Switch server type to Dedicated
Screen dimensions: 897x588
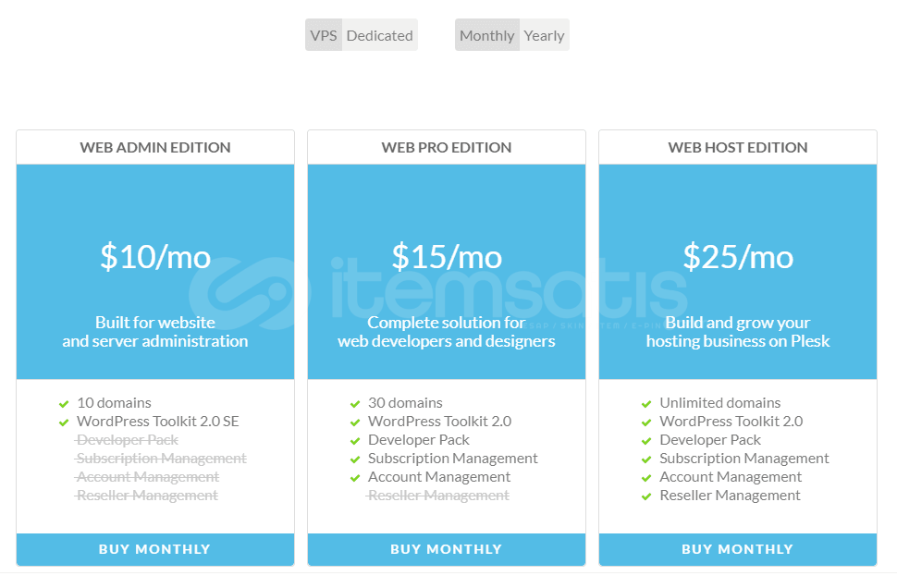[380, 35]
